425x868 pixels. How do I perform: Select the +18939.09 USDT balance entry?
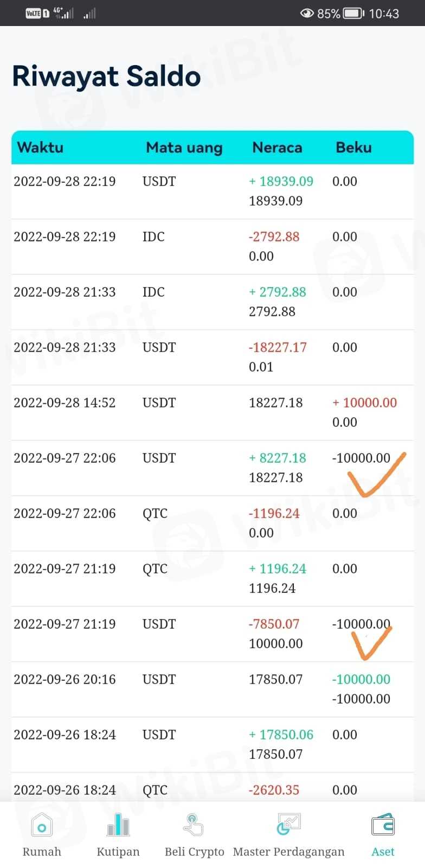(x=281, y=181)
